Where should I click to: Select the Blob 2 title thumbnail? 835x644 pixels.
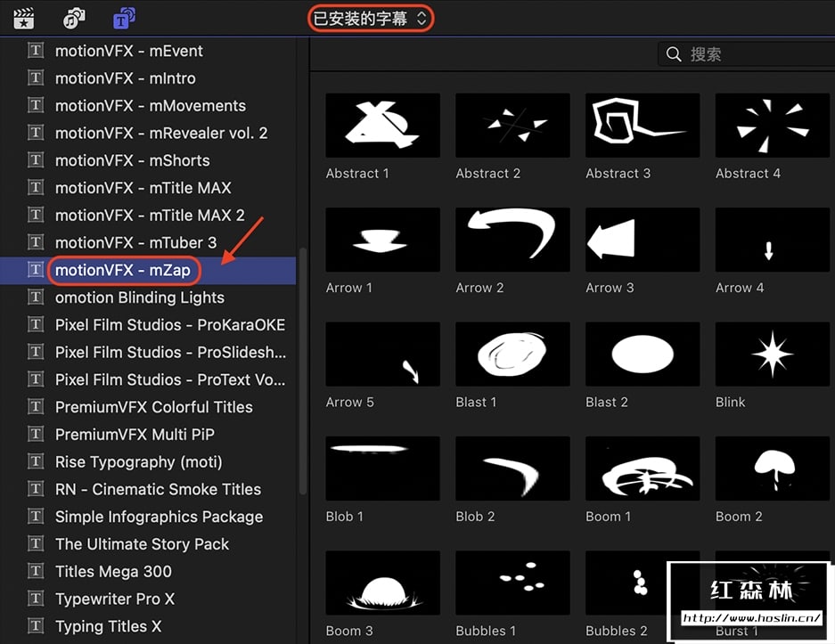[x=512, y=469]
